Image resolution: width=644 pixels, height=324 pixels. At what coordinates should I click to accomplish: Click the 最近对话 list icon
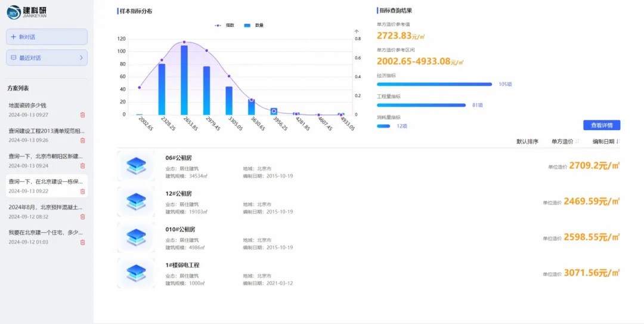[14, 58]
